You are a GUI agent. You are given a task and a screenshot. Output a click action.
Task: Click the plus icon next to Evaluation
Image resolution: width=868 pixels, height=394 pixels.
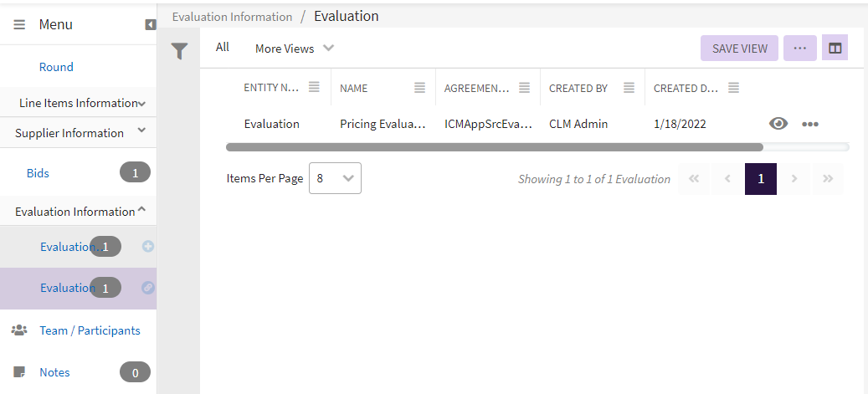[148, 247]
